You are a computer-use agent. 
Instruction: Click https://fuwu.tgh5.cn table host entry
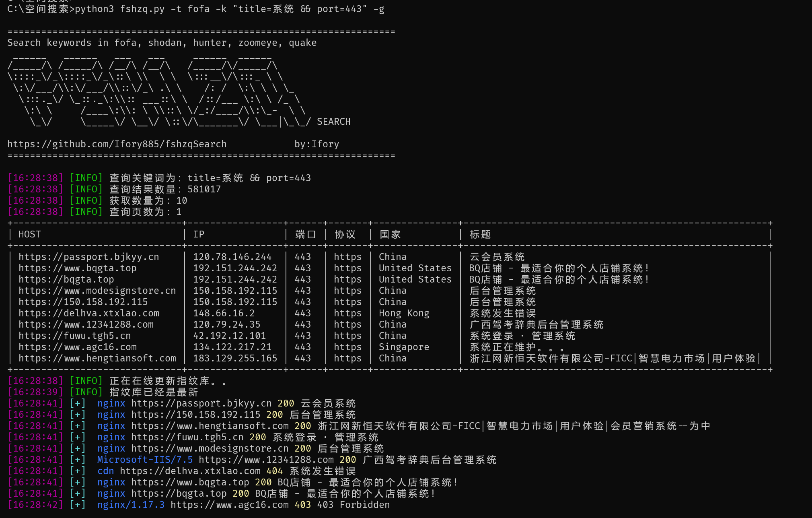74,336
